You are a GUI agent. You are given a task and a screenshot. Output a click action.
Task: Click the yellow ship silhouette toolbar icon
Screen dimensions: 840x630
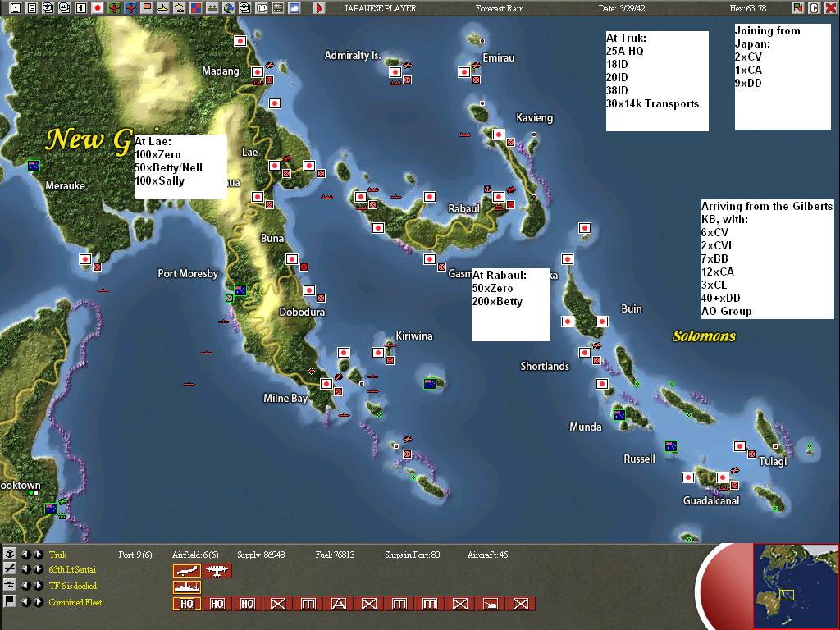(163, 7)
